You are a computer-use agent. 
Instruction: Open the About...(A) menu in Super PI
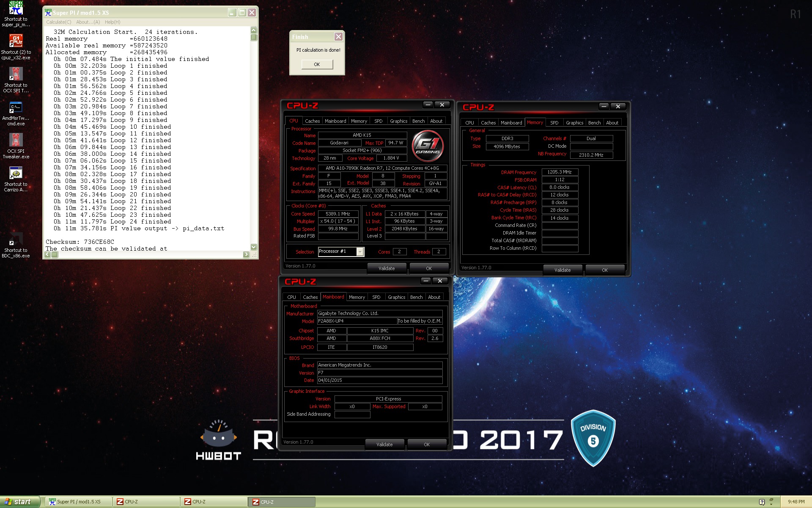click(x=88, y=22)
